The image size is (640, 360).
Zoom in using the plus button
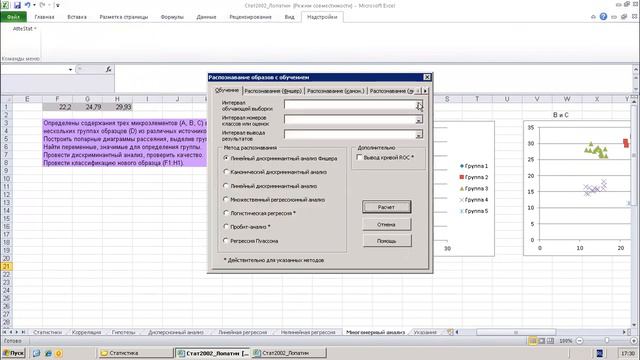click(x=634, y=340)
